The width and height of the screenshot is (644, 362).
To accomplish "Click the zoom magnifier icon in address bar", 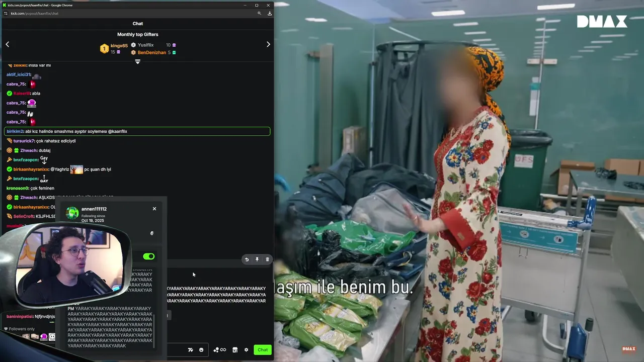I will click(x=260, y=14).
